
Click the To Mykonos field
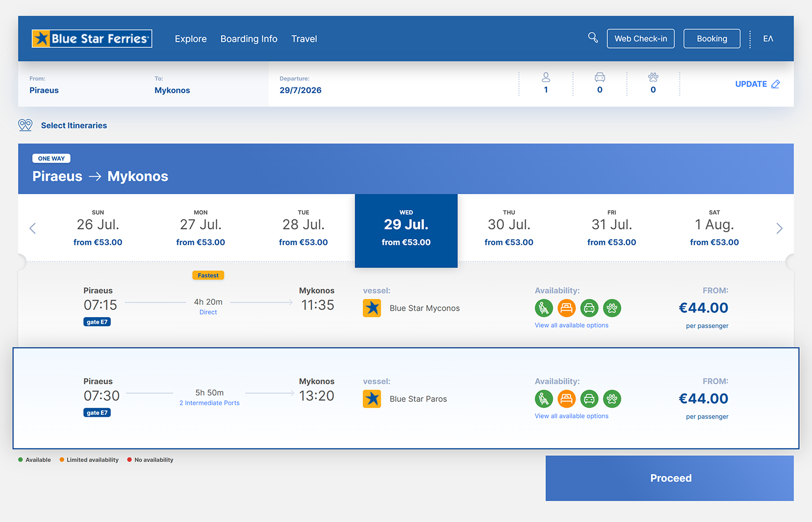[206, 85]
